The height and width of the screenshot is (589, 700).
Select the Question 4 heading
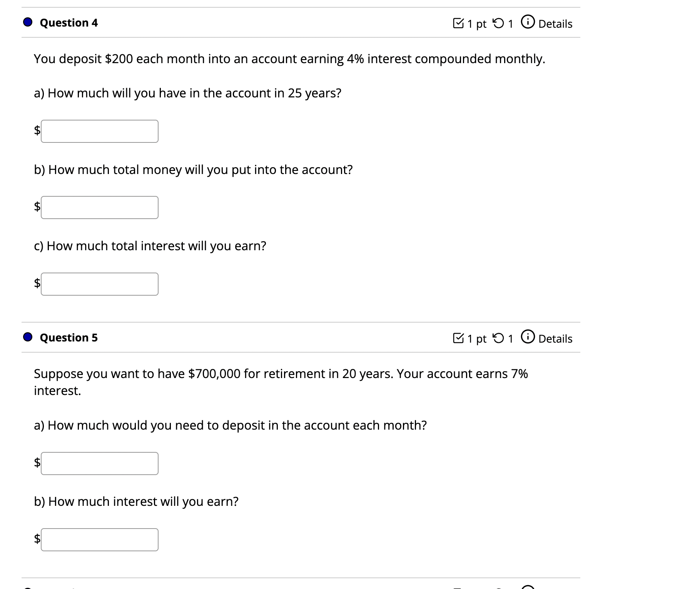tap(68, 23)
